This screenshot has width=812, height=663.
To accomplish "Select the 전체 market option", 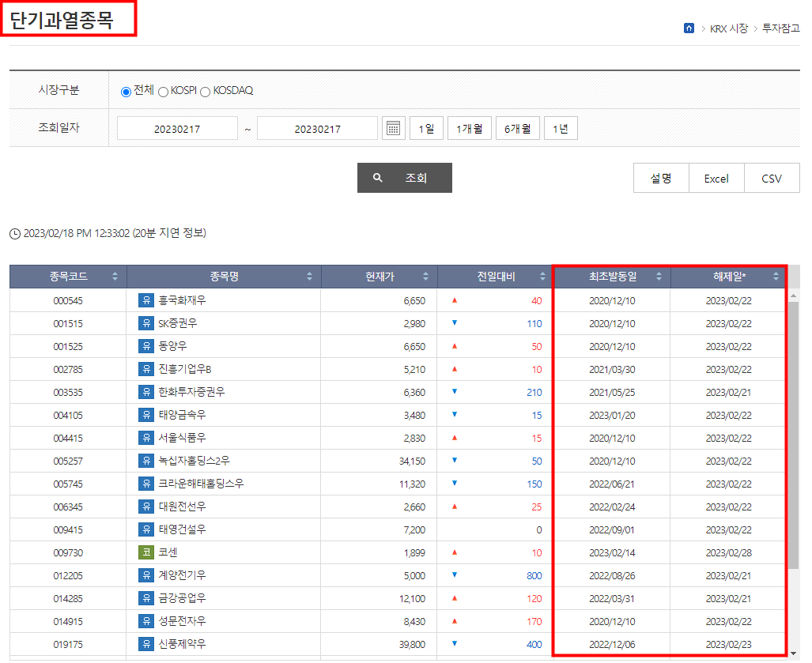I will [x=126, y=91].
